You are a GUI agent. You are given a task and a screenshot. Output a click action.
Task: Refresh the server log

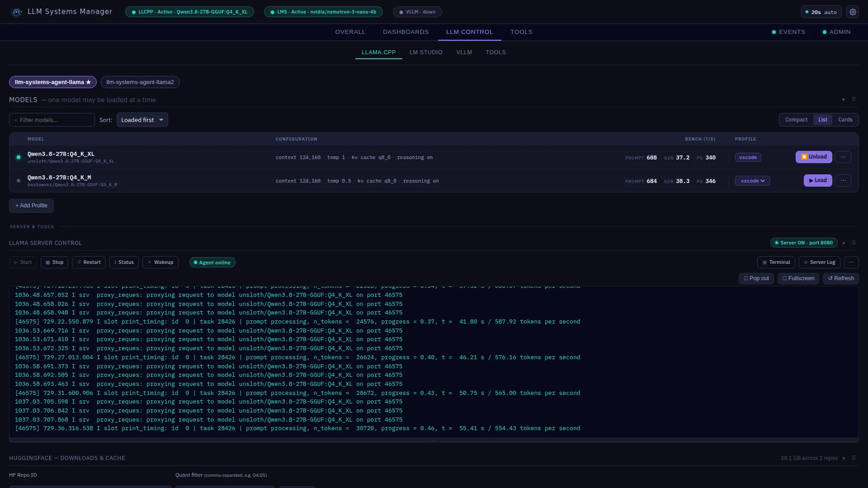840,278
